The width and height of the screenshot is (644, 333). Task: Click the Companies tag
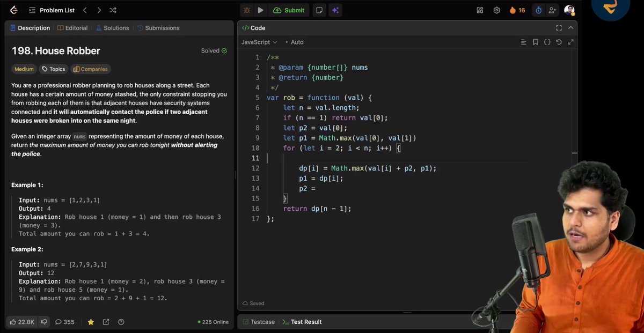90,69
